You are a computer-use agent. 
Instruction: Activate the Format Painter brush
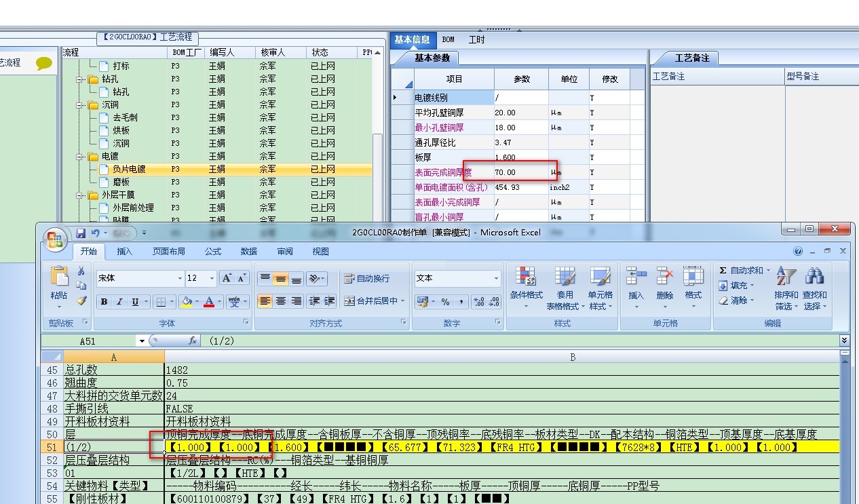[81, 300]
